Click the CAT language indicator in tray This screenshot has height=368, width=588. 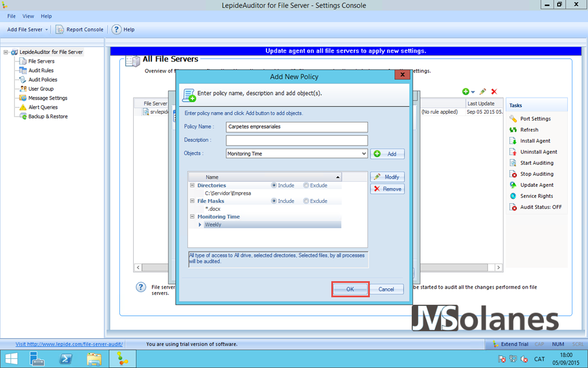[x=539, y=359]
